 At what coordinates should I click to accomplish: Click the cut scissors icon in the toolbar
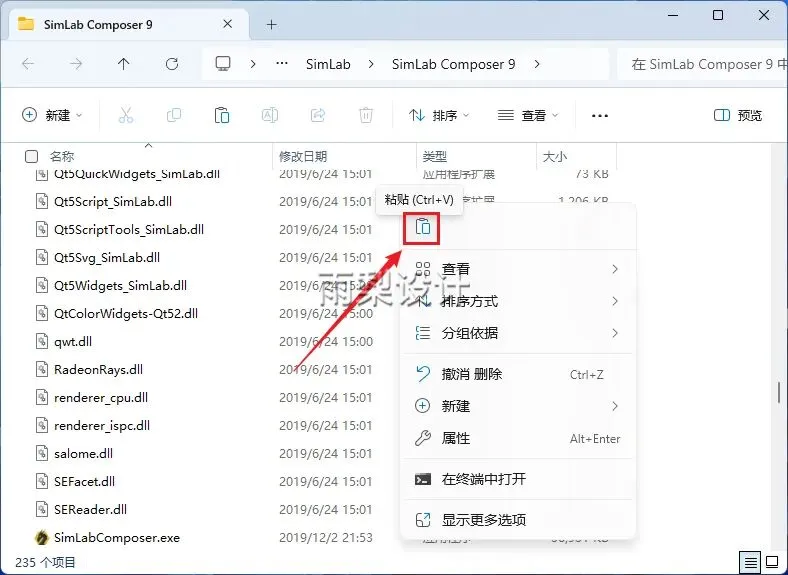(126, 115)
